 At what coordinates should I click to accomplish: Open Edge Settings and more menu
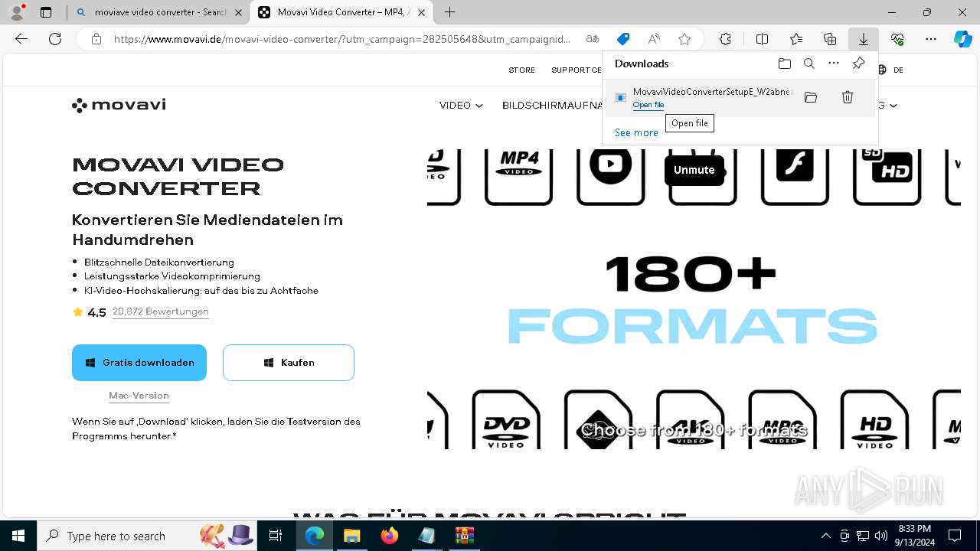tap(931, 39)
